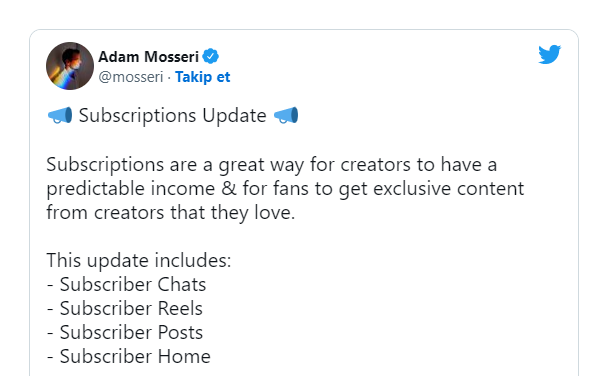
Task: Click the 'predictable income' sentence line
Action: [x=285, y=189]
